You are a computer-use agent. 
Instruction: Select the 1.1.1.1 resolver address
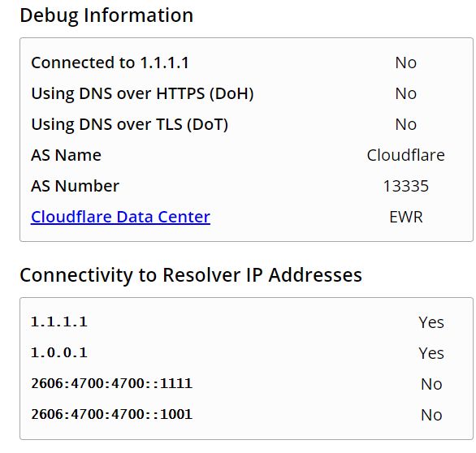click(59, 322)
